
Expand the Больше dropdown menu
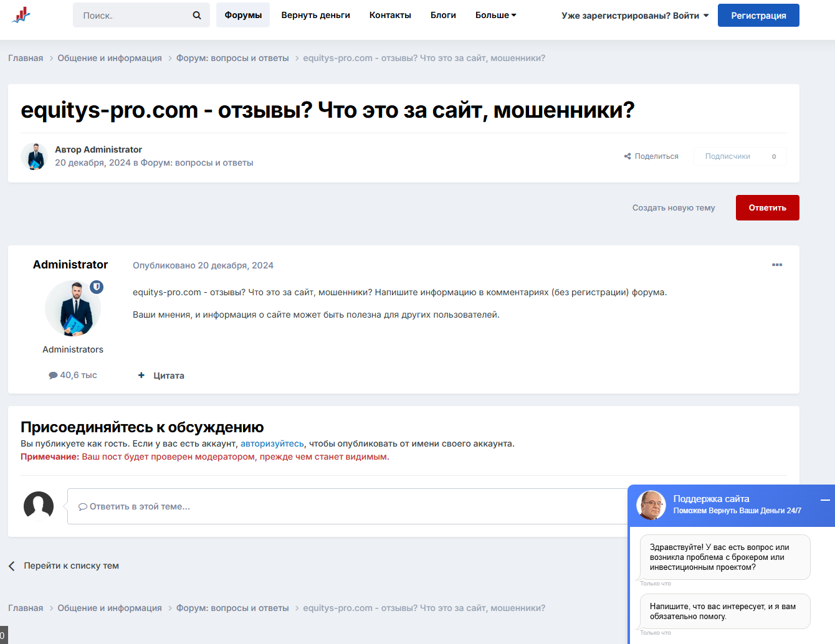[x=495, y=15]
